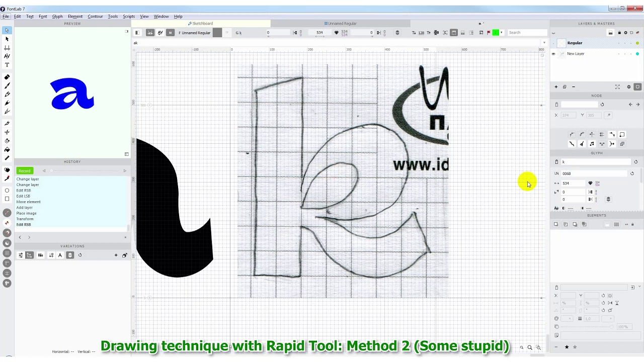Image resolution: width=644 pixels, height=362 pixels.
Task: Click the previous node arrow
Action: 630,105
